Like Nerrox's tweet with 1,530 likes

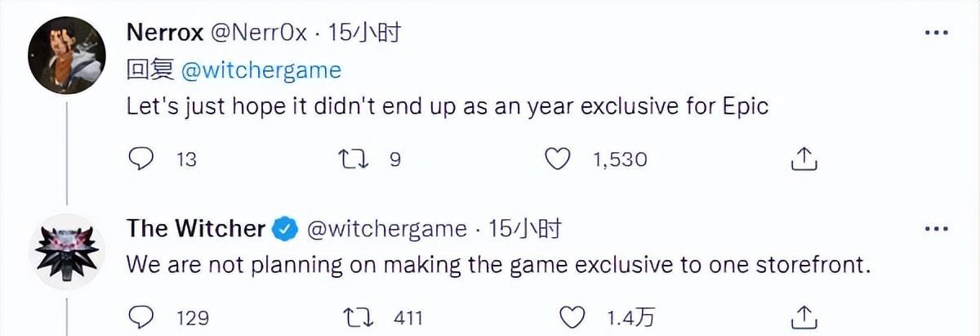558,159
